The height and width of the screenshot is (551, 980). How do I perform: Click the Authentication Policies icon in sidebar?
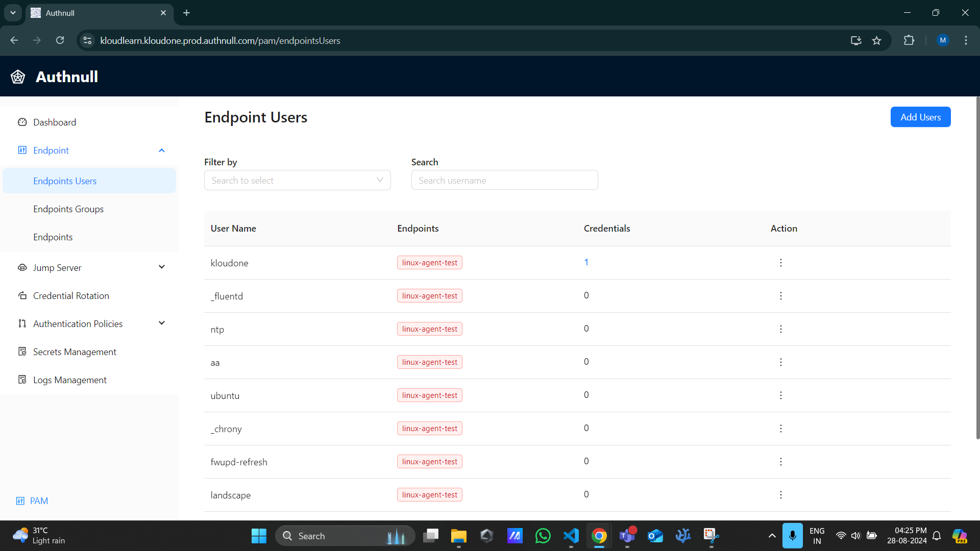(x=22, y=323)
